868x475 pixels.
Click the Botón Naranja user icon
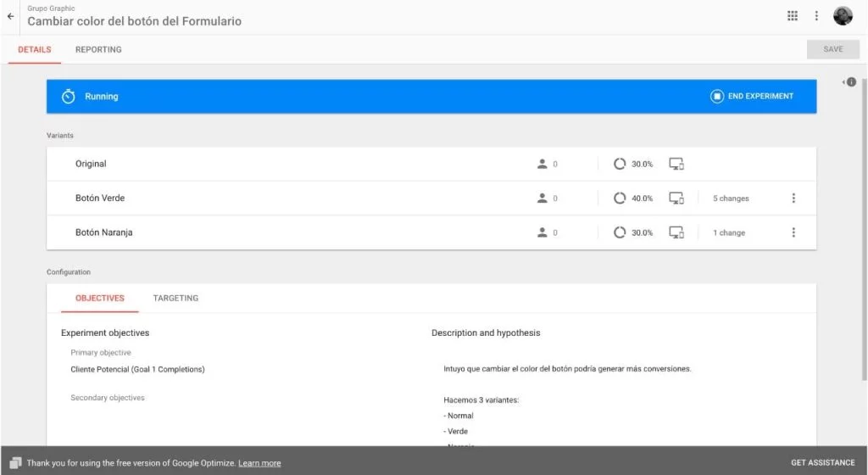coord(542,232)
